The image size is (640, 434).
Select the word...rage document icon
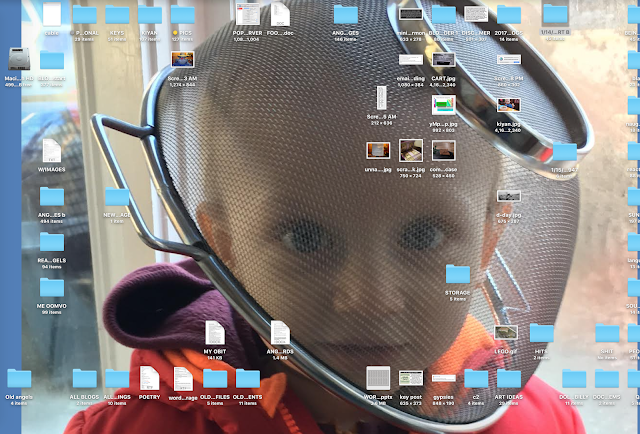tap(182, 378)
